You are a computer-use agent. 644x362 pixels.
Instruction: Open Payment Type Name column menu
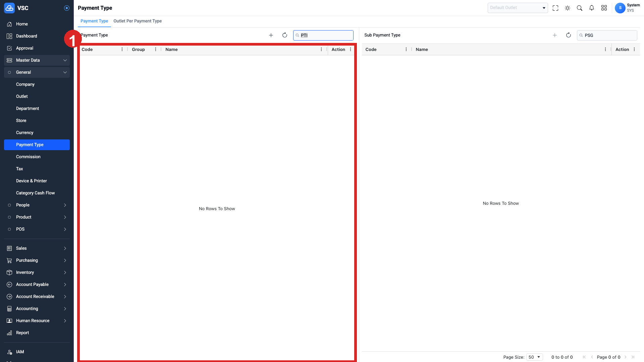(x=321, y=49)
